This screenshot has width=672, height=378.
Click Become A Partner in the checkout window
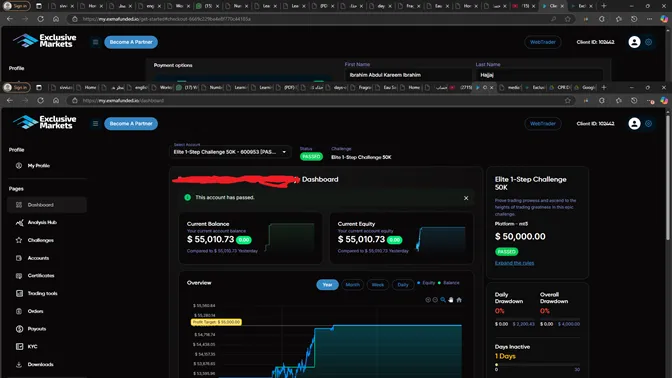coord(131,42)
